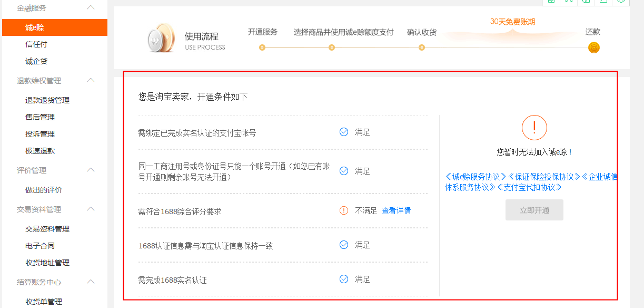
Task: Click the orange warning icon beside 不满足
Action: coord(344,210)
